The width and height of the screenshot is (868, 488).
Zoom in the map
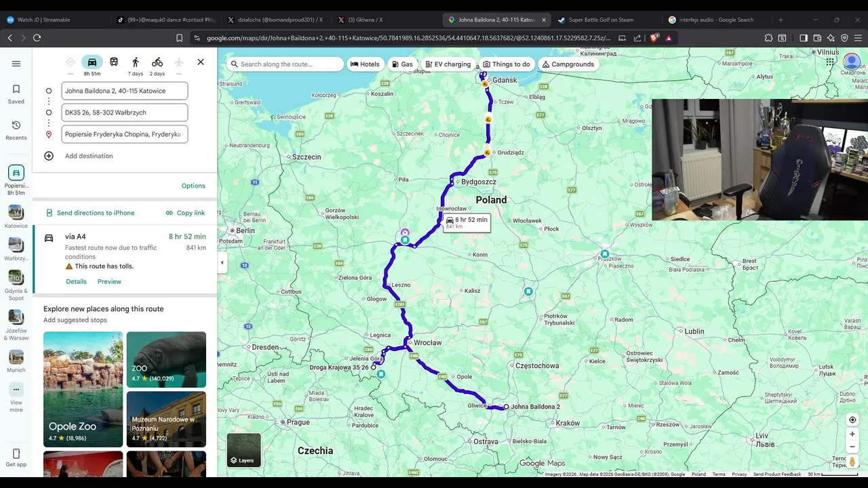(852, 434)
